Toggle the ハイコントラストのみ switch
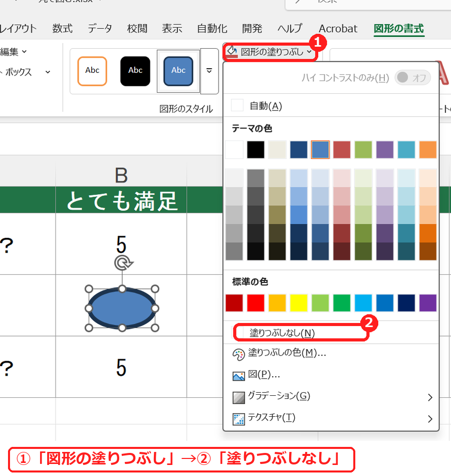 click(412, 78)
